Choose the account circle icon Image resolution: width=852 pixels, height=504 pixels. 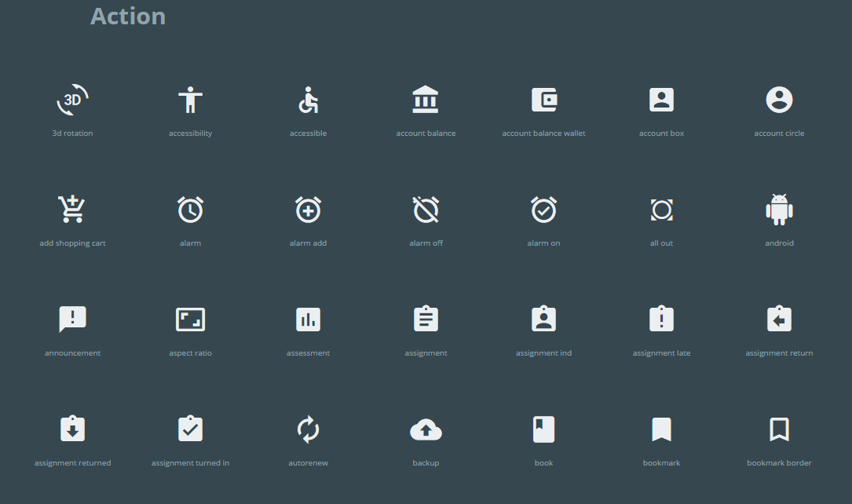779,100
